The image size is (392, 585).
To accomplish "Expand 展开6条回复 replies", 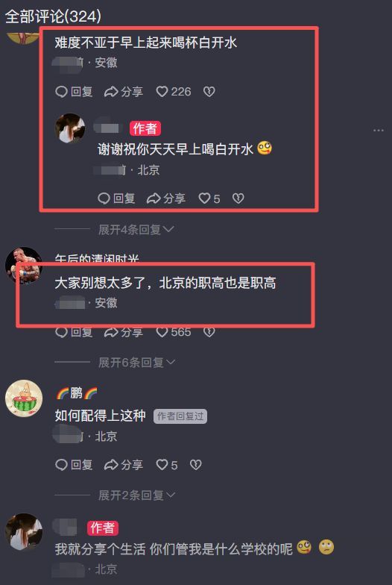I will click(x=137, y=363).
